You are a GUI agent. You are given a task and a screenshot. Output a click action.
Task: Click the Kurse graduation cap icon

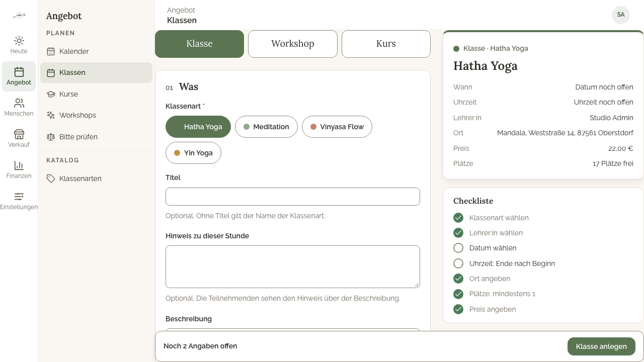point(51,94)
